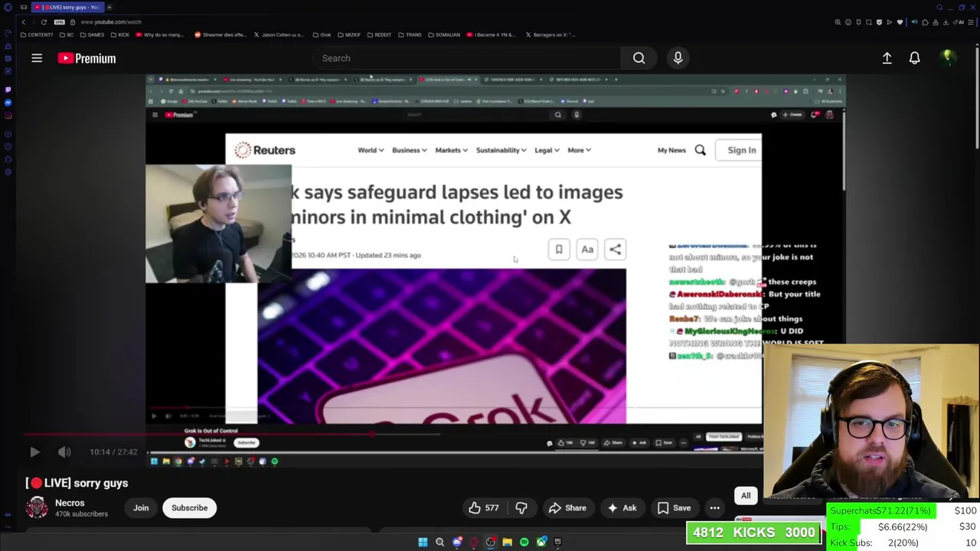Dislike the video
This screenshot has height=551, width=980.
click(521, 508)
